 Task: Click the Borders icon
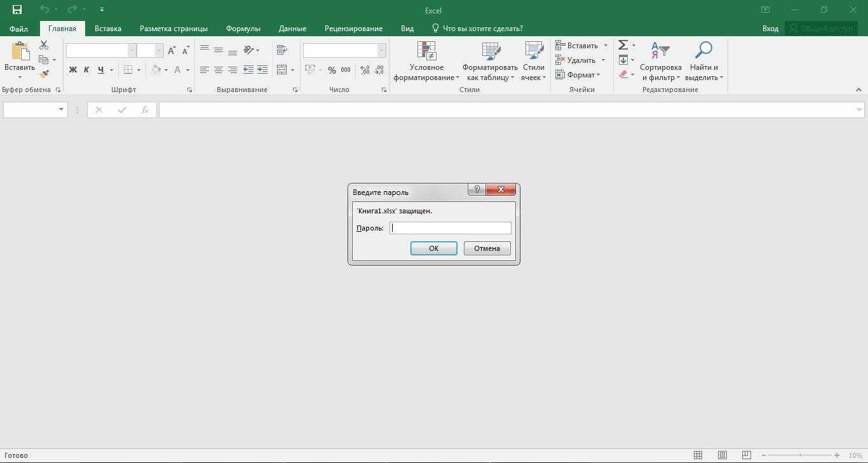128,70
